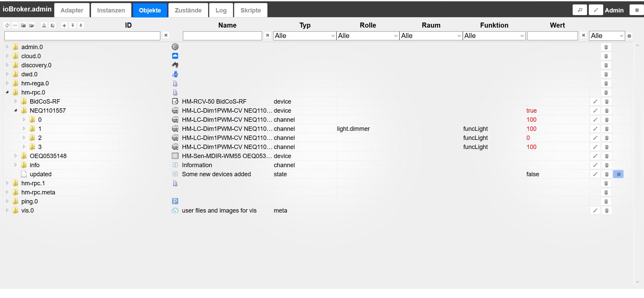The image size is (644, 298).
Task: Edit the BidCoS-RF device object
Action: (x=595, y=102)
